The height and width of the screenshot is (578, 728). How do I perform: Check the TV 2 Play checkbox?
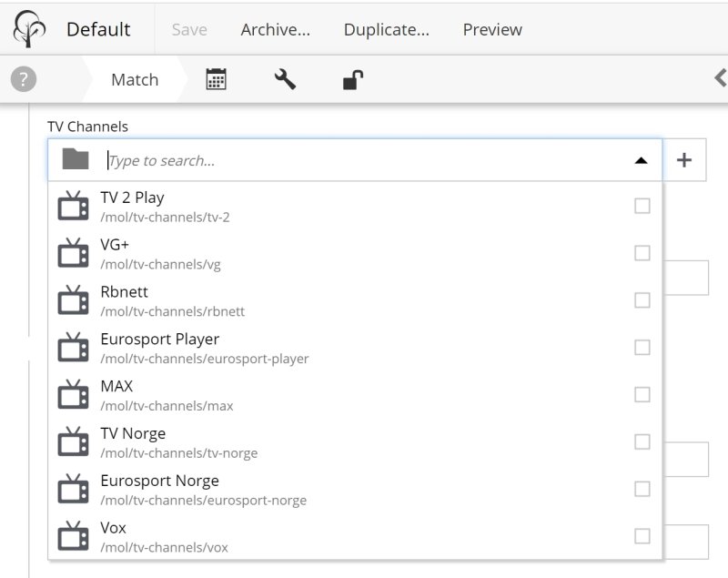[642, 206]
